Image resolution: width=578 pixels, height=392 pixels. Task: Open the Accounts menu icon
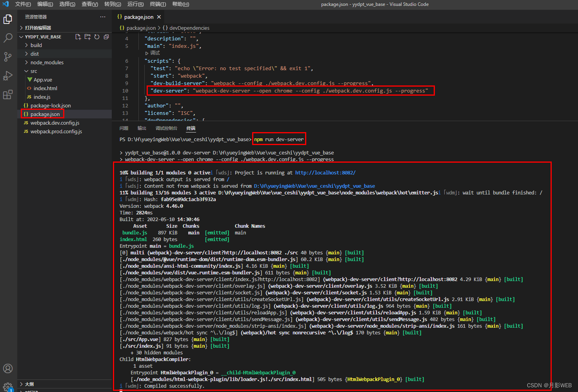8,368
